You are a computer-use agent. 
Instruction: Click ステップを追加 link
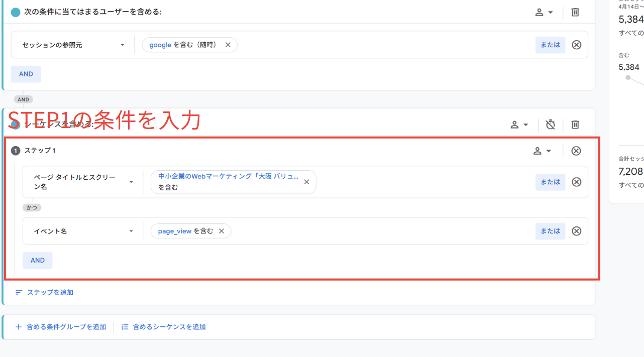click(x=44, y=292)
